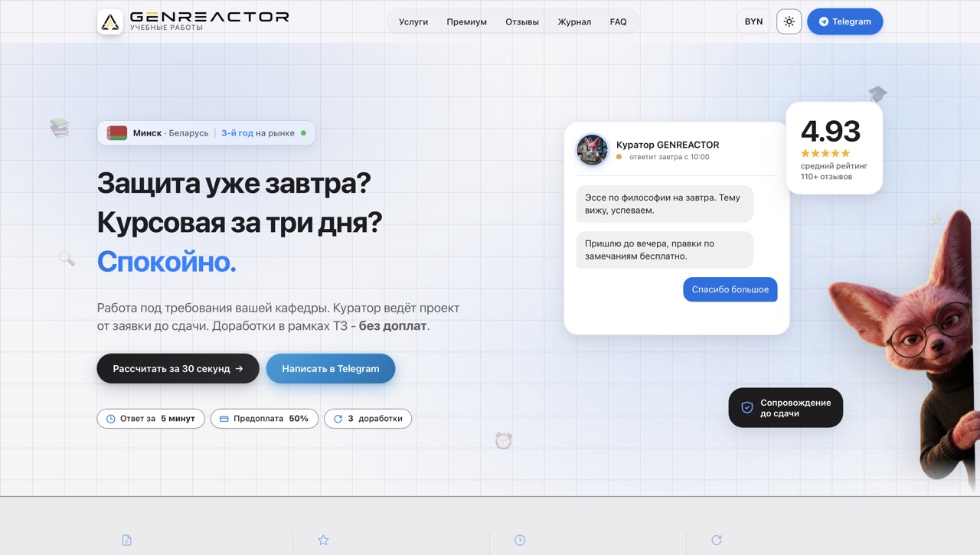This screenshot has height=555, width=980.
Task: Click the GENREACTOR triangle logo icon
Action: [110, 21]
